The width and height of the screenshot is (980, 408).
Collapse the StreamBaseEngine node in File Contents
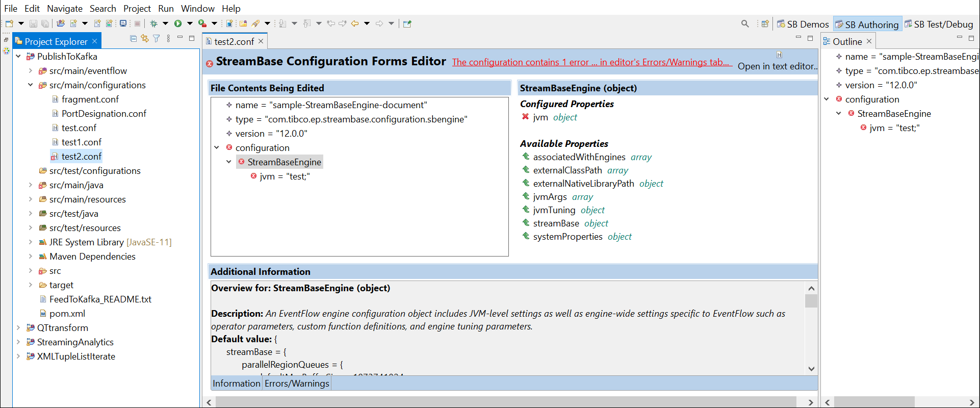tap(229, 162)
